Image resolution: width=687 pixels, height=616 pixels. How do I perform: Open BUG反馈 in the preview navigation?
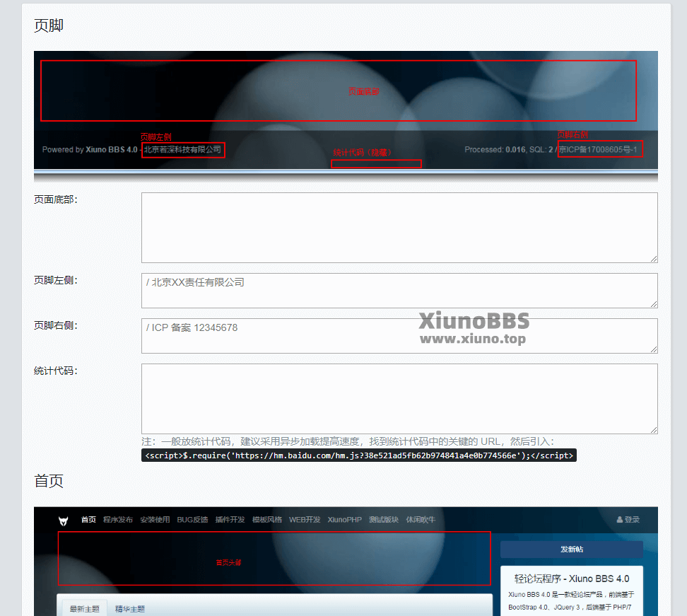pyautogui.click(x=192, y=520)
